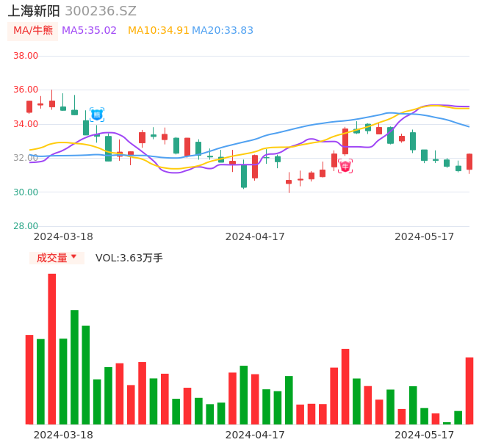Click the 2024-05-17 date label under the volume chart
Screen dimensions: 504x445
coord(425,435)
